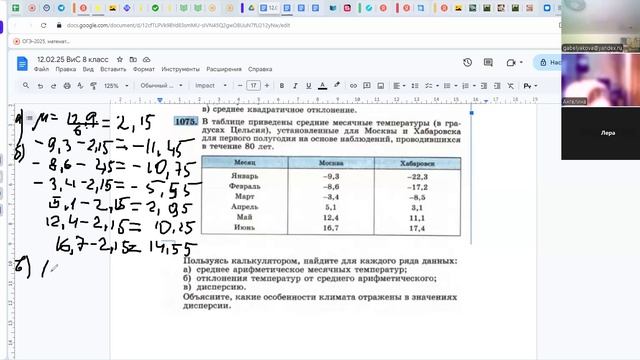
Task: Open the Инструменты menu
Action: (x=180, y=69)
